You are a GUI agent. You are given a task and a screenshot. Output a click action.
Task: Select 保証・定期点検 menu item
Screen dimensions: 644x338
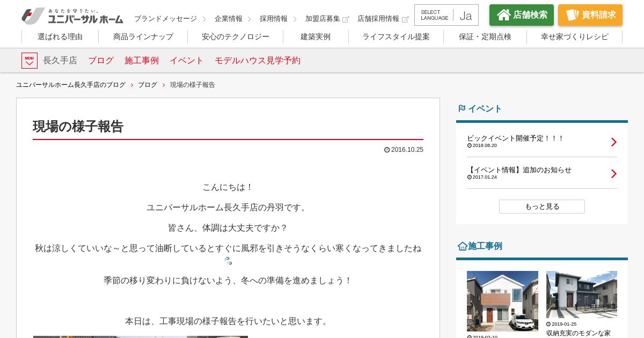(x=485, y=37)
